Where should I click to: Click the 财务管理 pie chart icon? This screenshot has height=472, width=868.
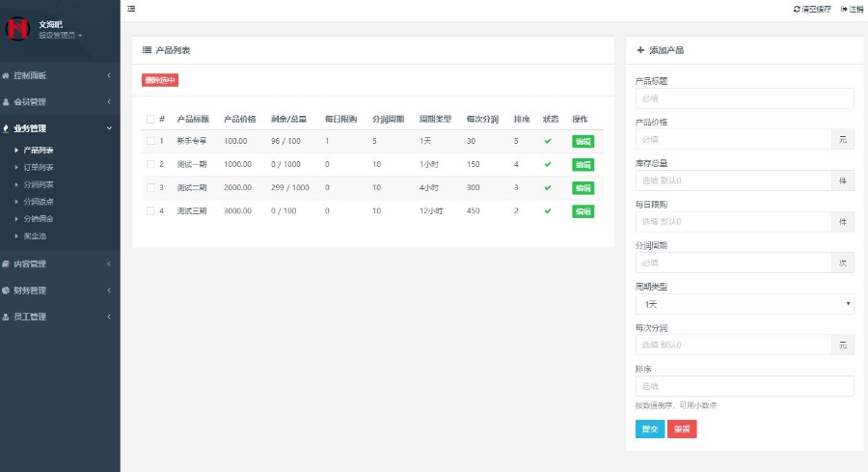coord(7,290)
